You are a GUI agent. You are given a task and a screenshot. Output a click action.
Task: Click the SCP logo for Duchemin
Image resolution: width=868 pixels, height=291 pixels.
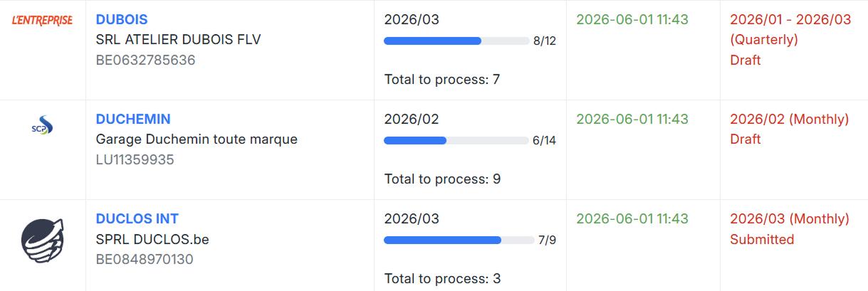(x=43, y=125)
